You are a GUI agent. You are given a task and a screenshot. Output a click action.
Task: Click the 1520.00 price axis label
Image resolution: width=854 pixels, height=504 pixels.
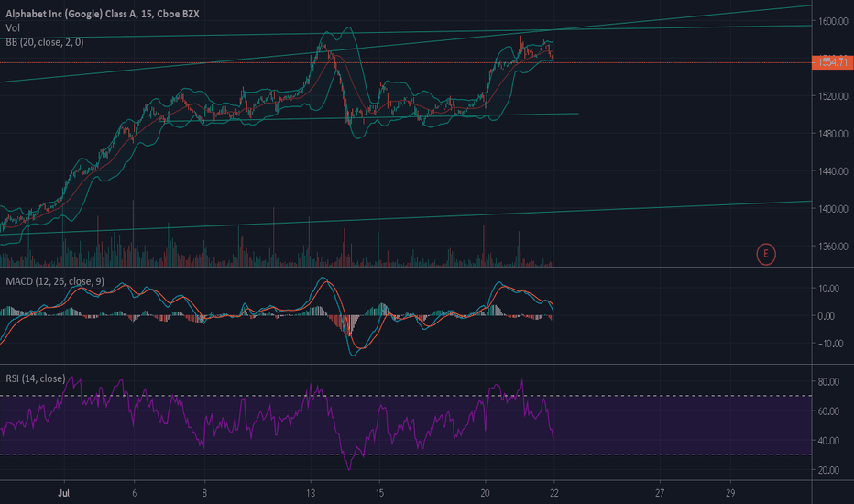(833, 96)
